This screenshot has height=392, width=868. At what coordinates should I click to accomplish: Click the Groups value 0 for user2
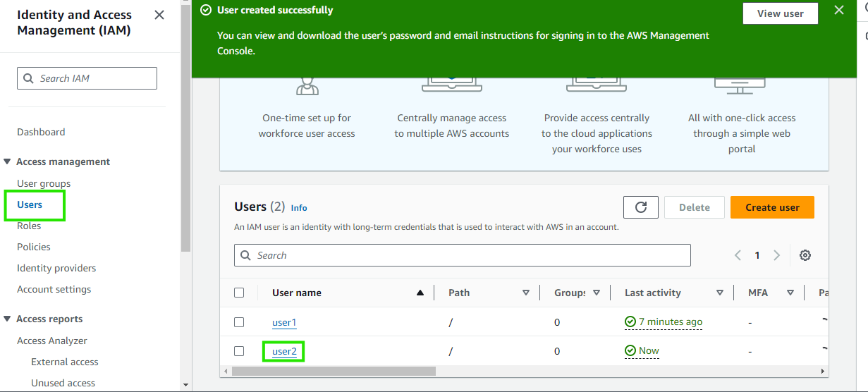[557, 351]
